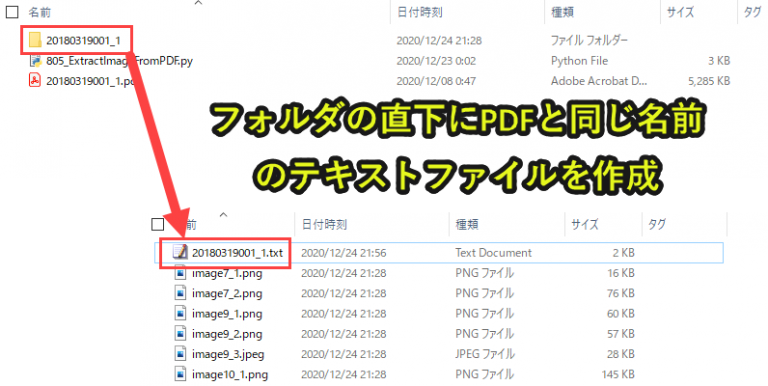Sort lower list by 日付時刻 column
Screen dimensions: 768x386
(x=324, y=224)
